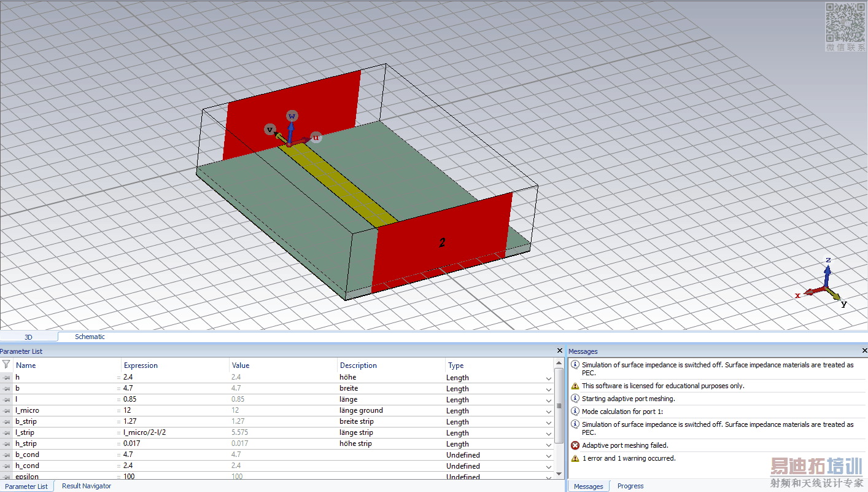Expand the Type dropdown for b_cond

(549, 455)
